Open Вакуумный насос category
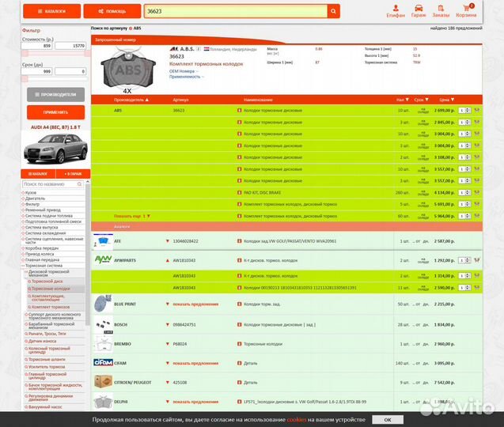This screenshot has width=504, height=427. (45, 406)
